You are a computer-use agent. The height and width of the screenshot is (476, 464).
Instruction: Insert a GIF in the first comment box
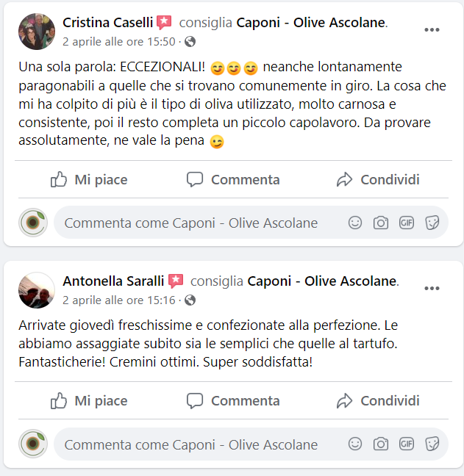point(406,223)
